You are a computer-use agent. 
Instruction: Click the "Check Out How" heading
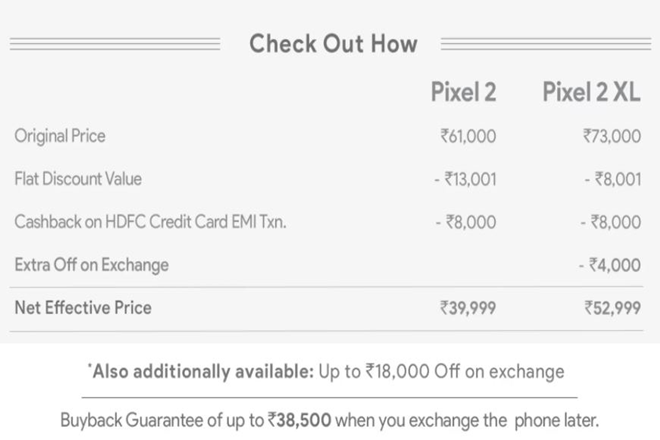coord(333,43)
